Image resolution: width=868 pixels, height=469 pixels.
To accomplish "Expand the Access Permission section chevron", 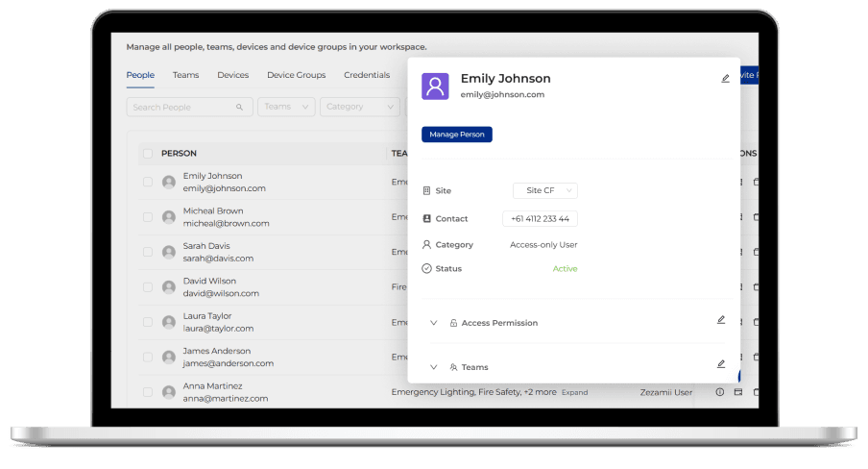I will tap(434, 323).
